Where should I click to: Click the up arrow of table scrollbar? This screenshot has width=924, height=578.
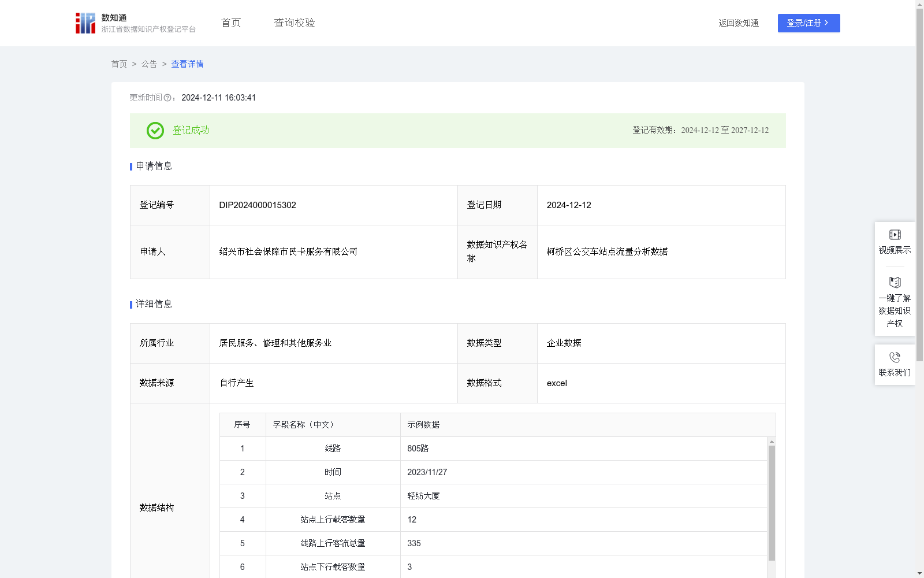772,442
